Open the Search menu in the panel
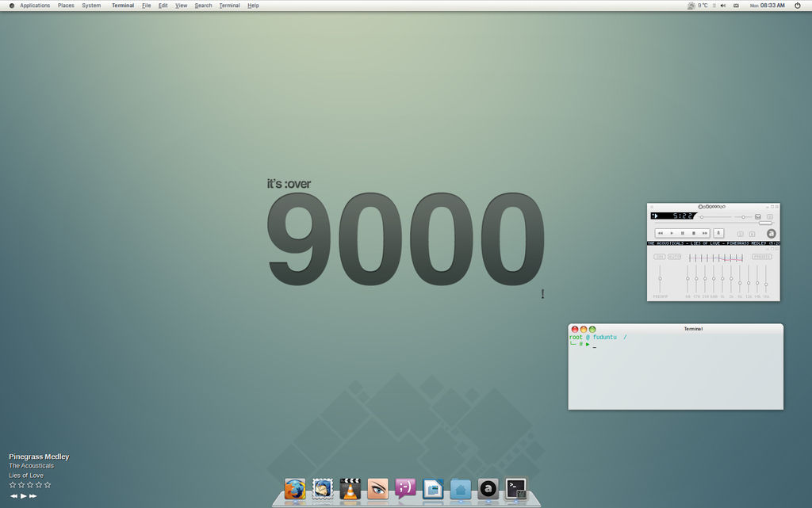Image resolution: width=812 pixels, height=508 pixels. (204, 6)
